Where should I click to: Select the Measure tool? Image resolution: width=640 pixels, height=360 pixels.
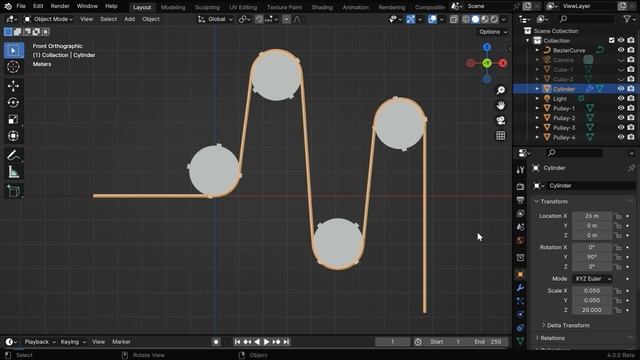(13, 172)
